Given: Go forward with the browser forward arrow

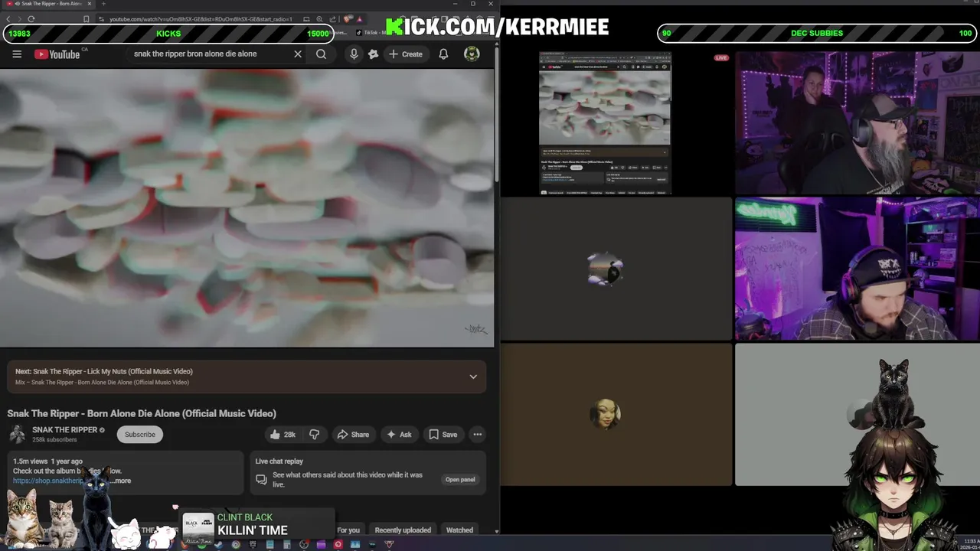Looking at the screenshot, I should (x=20, y=19).
